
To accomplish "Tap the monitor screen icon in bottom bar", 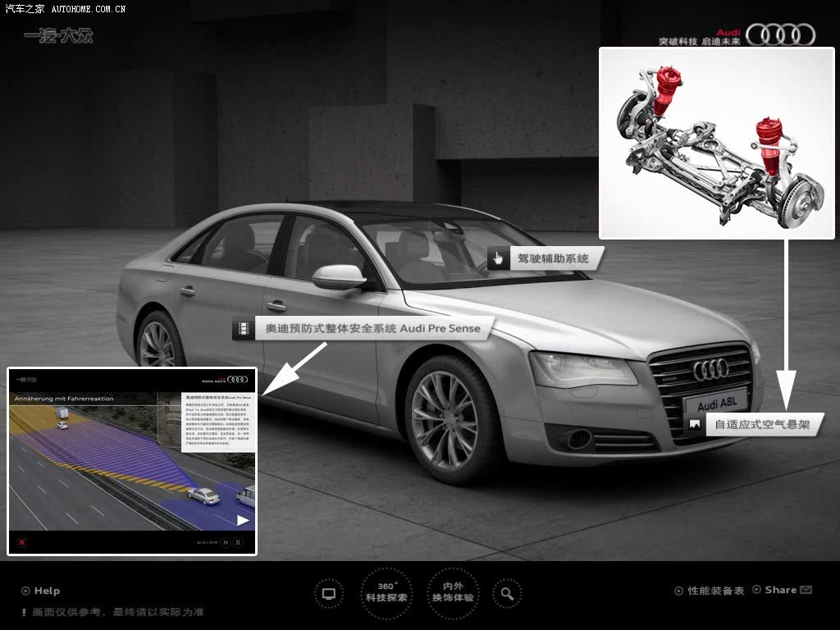I will click(x=329, y=594).
